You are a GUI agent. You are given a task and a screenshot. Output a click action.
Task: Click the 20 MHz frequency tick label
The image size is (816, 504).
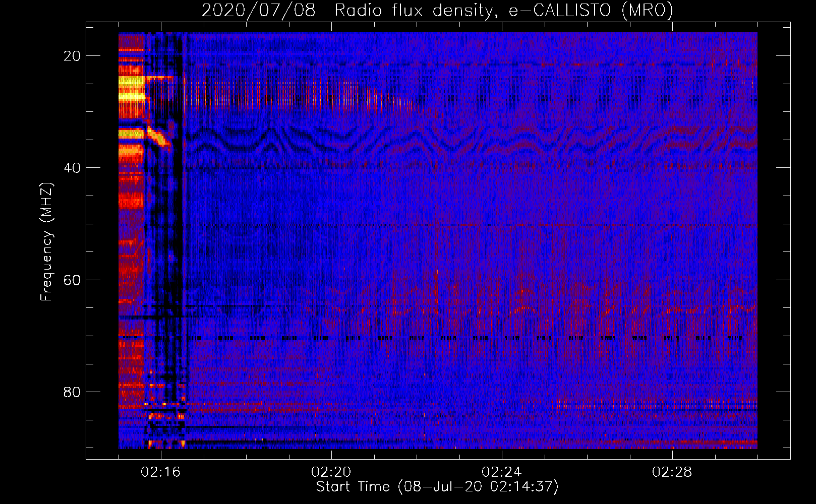tap(72, 56)
